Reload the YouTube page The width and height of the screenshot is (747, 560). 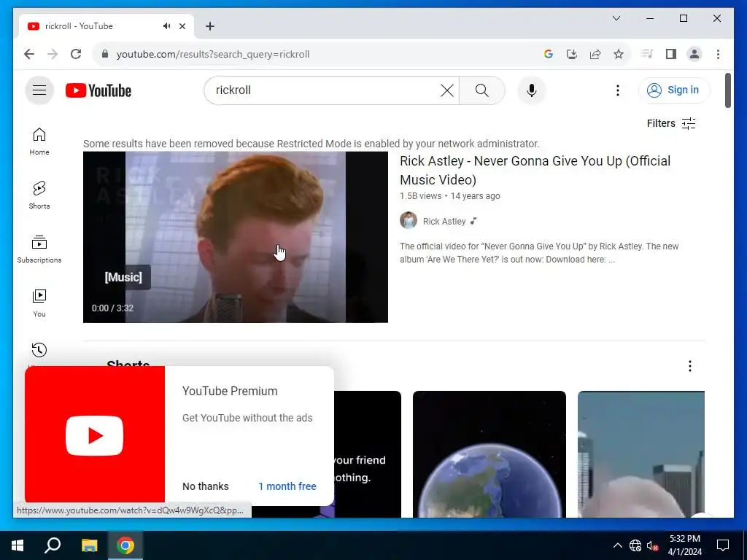point(76,54)
